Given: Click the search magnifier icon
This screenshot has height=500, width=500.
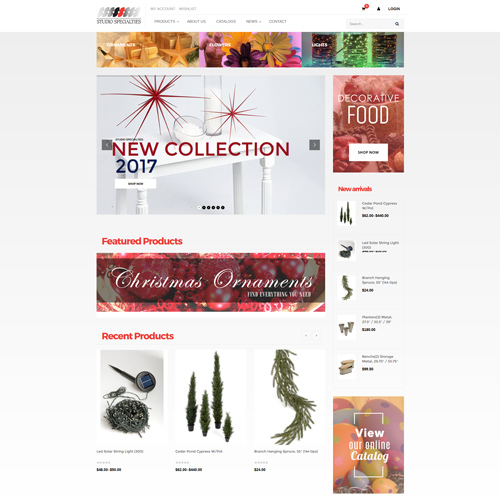Looking at the screenshot, I should (397, 24).
